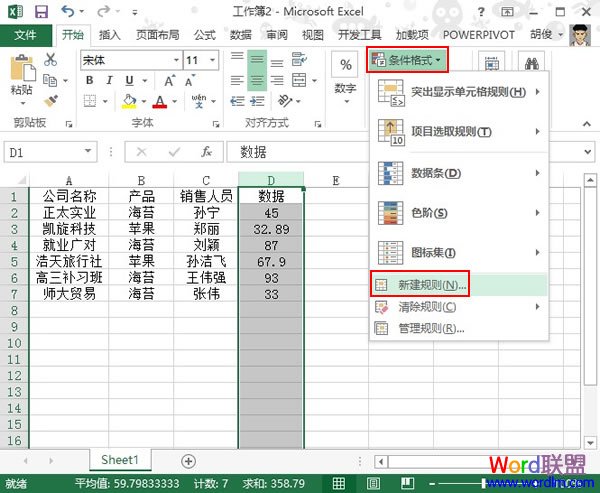The width and height of the screenshot is (600, 493).
Task: Switch to the 公式 tab
Action: (205, 35)
